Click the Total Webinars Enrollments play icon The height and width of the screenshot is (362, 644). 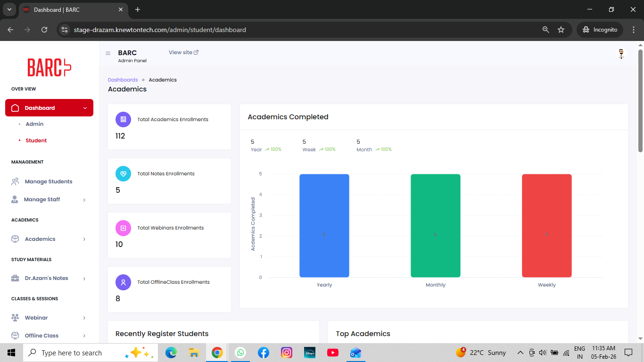click(x=123, y=228)
